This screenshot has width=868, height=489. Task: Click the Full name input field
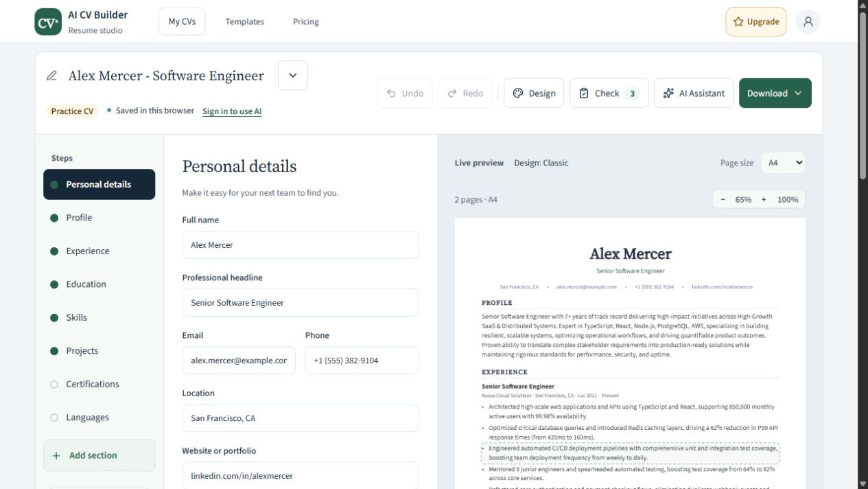pyautogui.click(x=301, y=245)
